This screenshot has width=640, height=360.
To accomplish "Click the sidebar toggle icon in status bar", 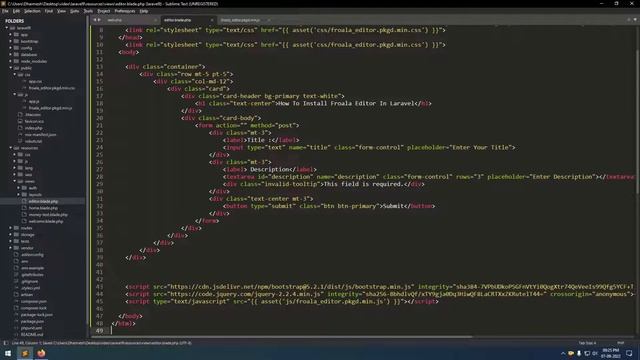I will click(5, 343).
